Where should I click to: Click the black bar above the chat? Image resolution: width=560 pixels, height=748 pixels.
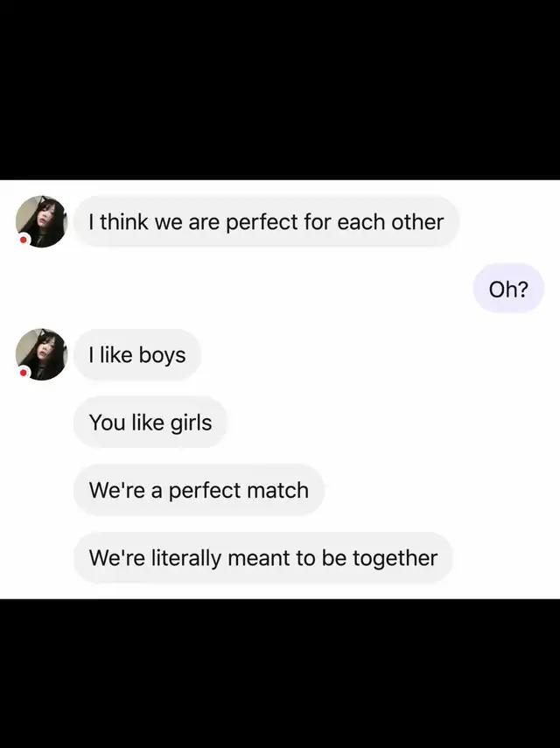(x=280, y=90)
